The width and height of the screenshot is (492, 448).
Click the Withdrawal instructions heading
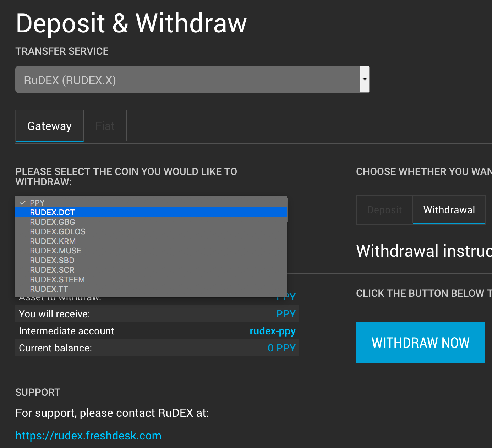click(424, 251)
